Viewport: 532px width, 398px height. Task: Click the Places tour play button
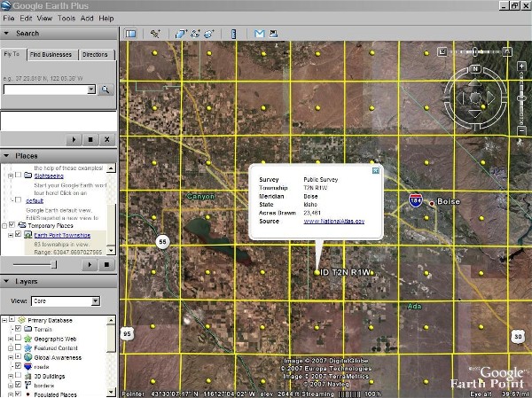point(91,264)
